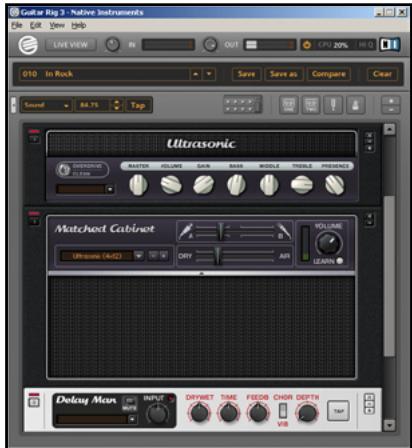Viewport: 412px width, 448px height.
Task: Click the Gain knob on Ultrasonic
Action: pyautogui.click(x=204, y=185)
